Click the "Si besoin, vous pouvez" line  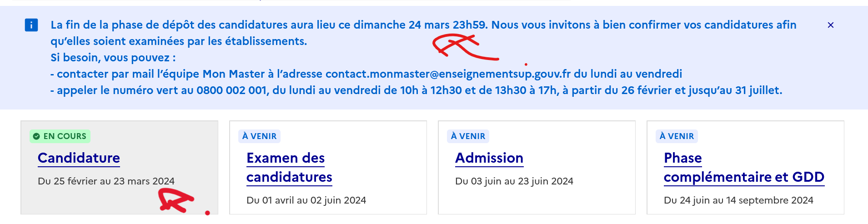click(113, 58)
